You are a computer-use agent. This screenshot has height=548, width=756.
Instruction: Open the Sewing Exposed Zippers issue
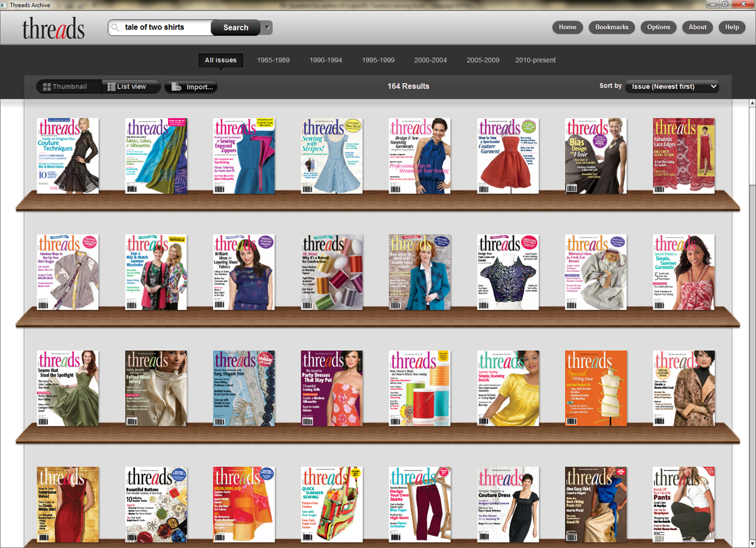click(x=244, y=156)
